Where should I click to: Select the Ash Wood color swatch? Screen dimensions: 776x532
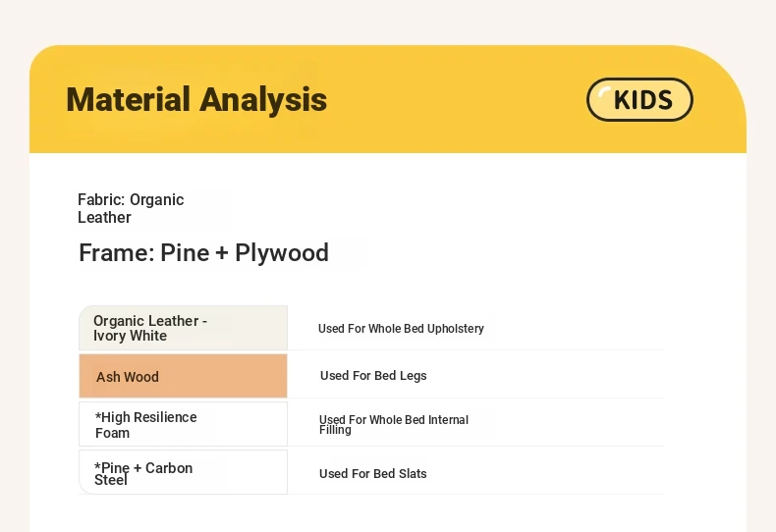(183, 376)
